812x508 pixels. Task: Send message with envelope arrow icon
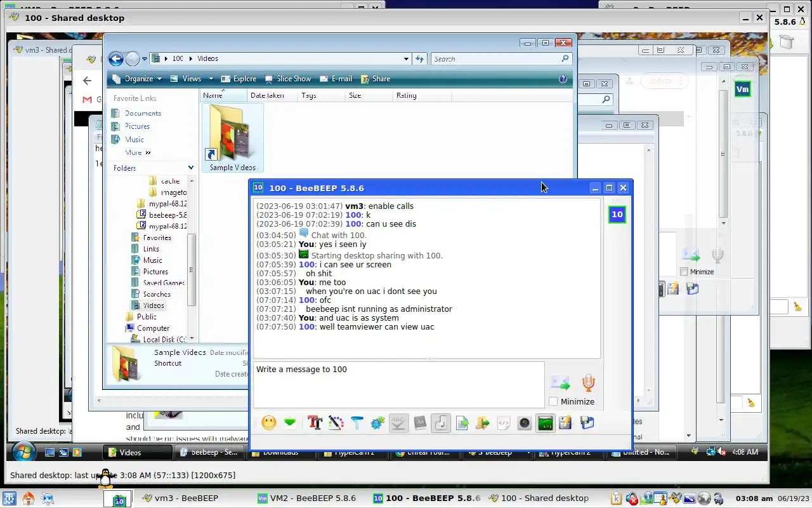[560, 382]
